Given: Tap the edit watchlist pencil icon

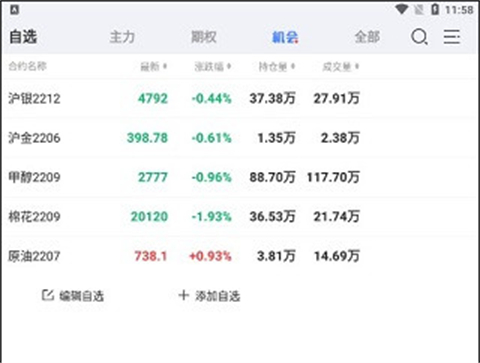Looking at the screenshot, I should click(48, 295).
